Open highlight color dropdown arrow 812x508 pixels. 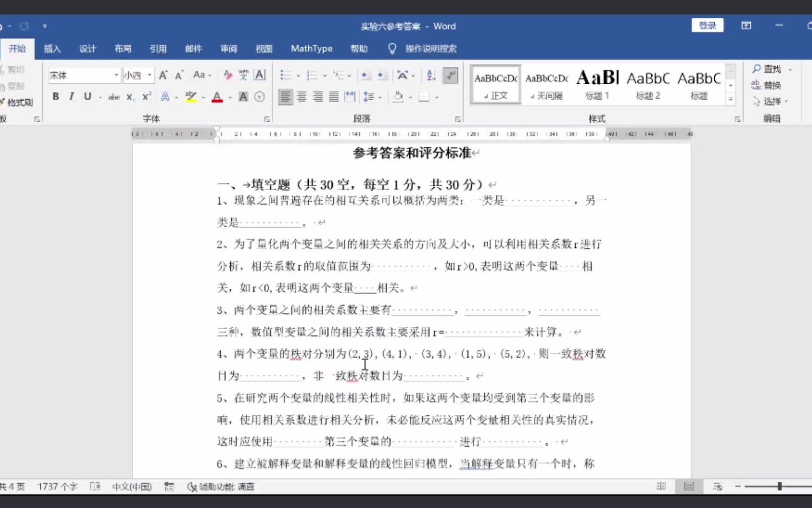click(x=203, y=97)
